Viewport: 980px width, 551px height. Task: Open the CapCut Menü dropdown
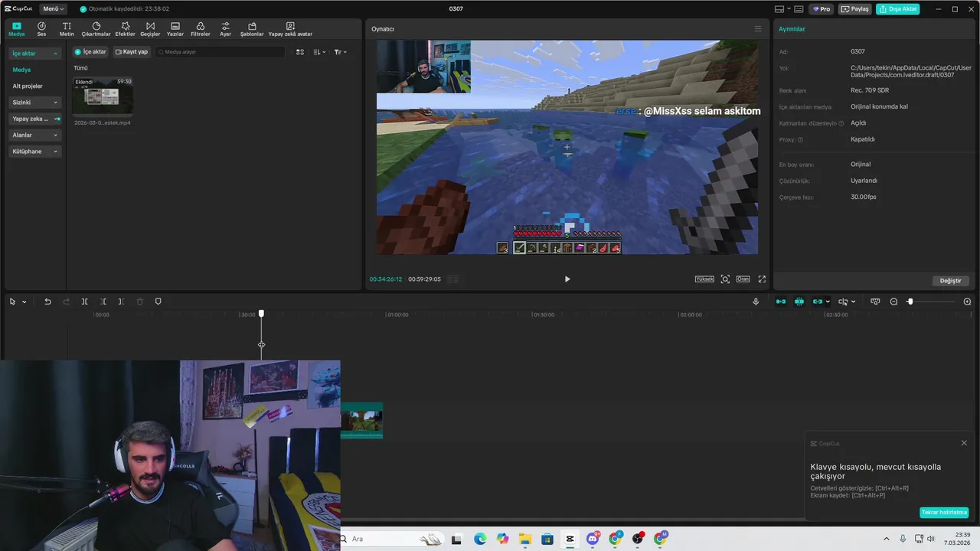[52, 9]
